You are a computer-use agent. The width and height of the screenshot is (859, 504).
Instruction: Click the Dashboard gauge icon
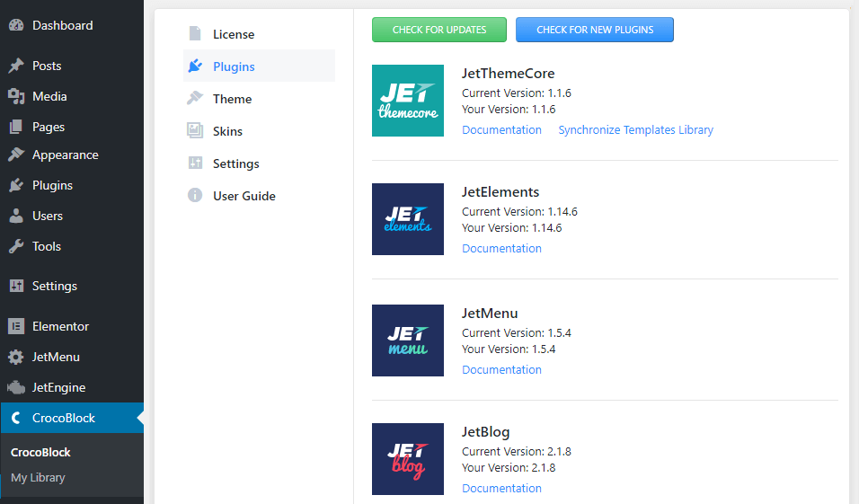(x=16, y=25)
